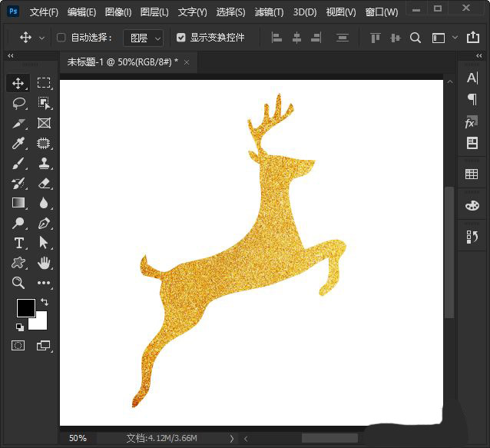The height and width of the screenshot is (448, 490).
Task: Open the 图像(I) menu
Action: [x=118, y=12]
